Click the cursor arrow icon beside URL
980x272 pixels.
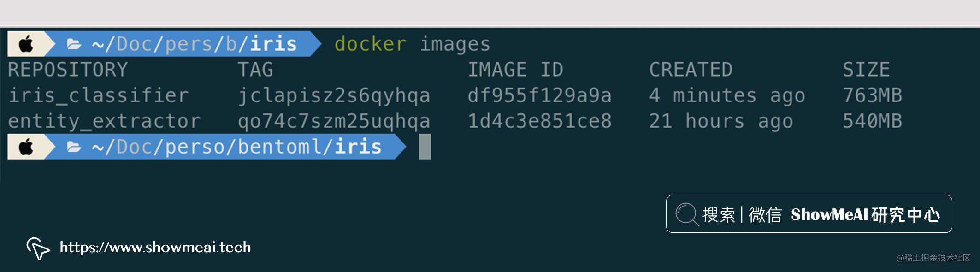tap(38, 248)
